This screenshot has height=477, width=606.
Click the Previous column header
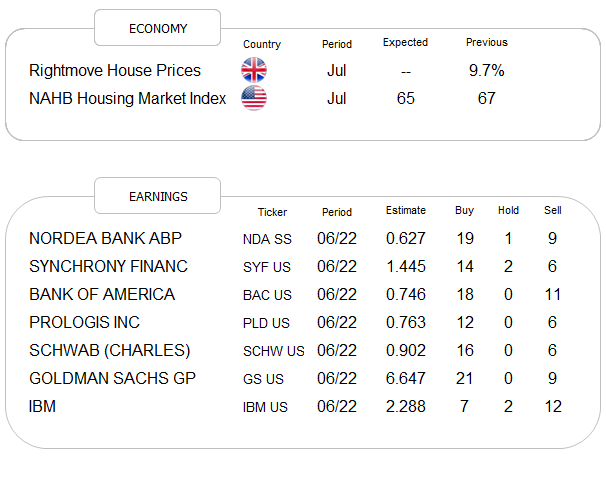[487, 42]
